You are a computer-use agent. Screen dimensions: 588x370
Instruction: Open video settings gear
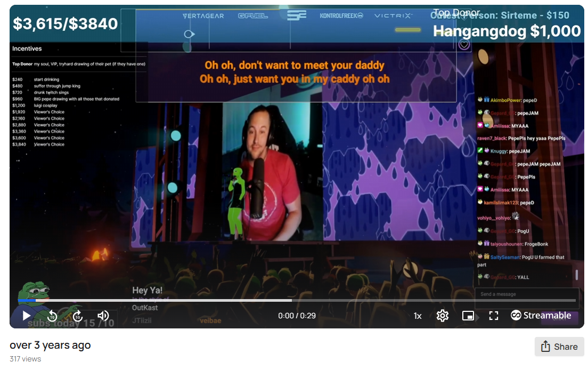pos(443,316)
